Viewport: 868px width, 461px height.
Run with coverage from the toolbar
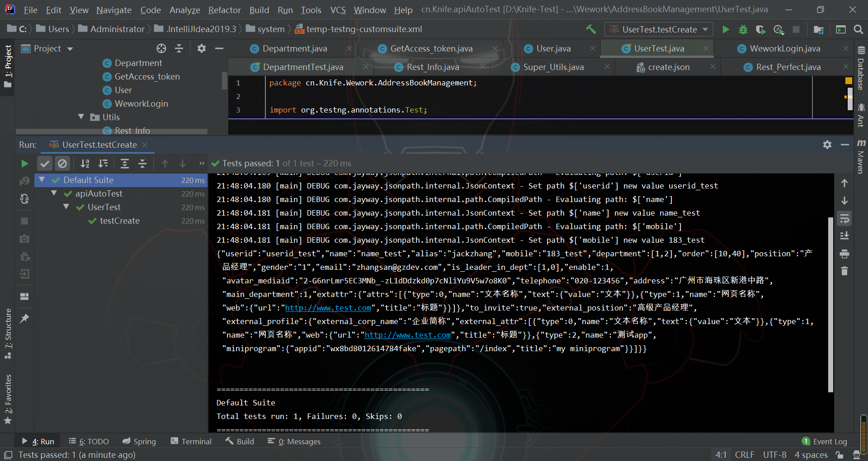pos(760,29)
